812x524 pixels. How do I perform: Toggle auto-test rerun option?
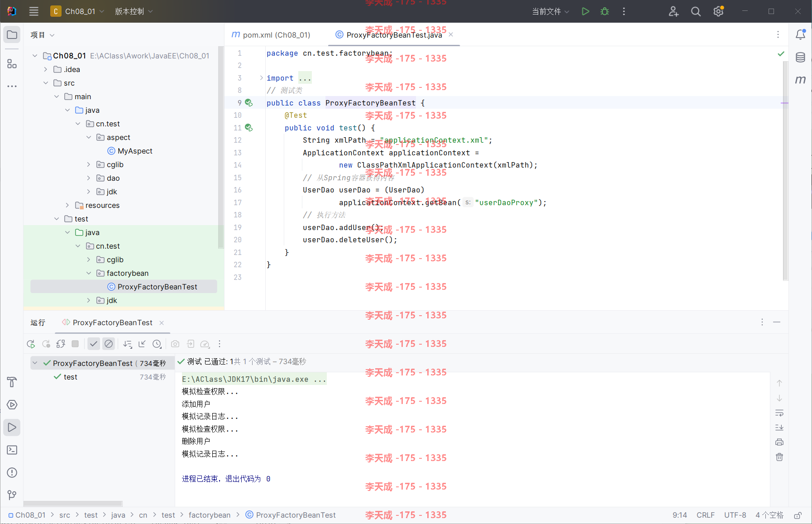coord(61,344)
